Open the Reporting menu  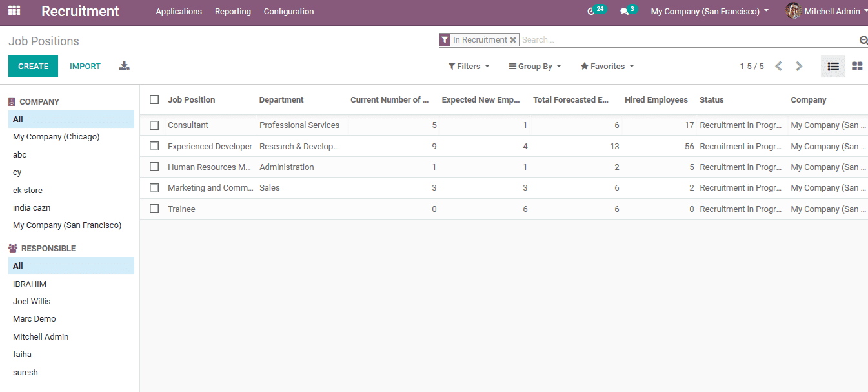coord(233,12)
